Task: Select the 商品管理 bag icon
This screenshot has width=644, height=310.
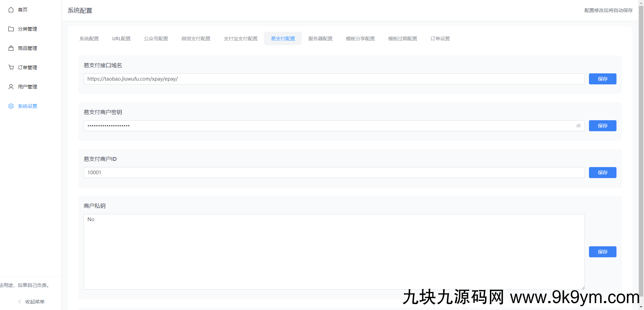Action: click(11, 48)
